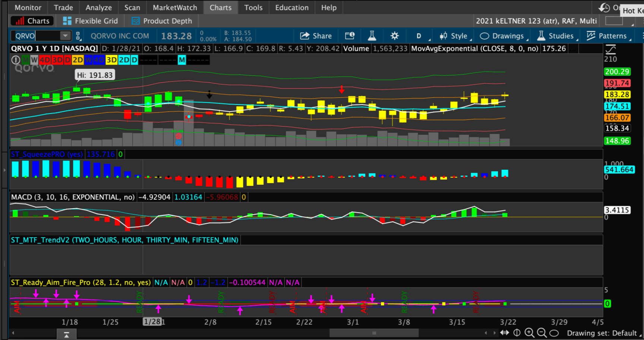The height and width of the screenshot is (340, 644).
Task: Click the Share chart icon button
Action: pyautogui.click(x=316, y=36)
